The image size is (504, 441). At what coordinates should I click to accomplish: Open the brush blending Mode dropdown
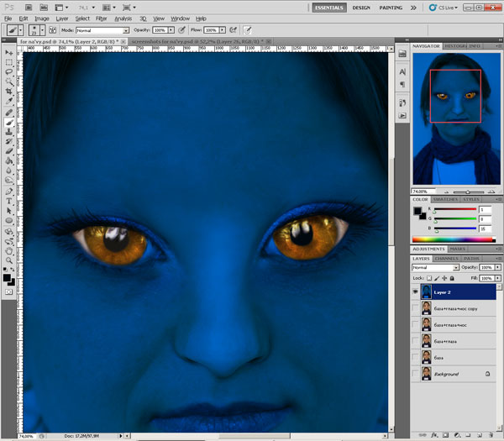pos(102,30)
